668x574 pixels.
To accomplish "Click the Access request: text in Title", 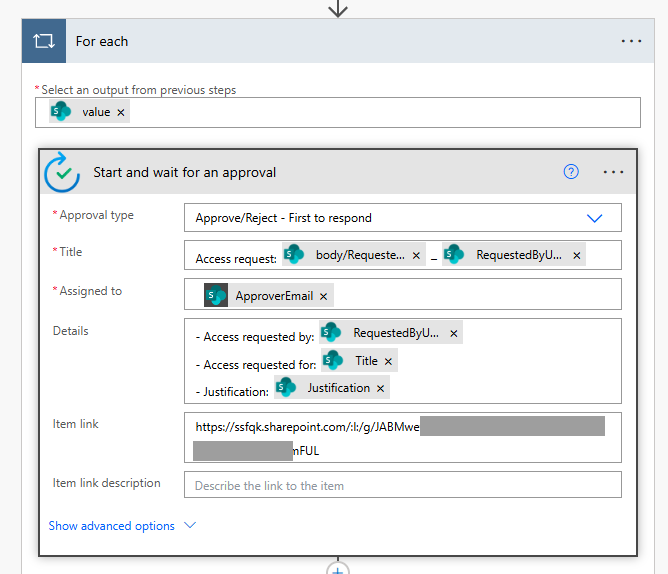I will tap(236, 259).
